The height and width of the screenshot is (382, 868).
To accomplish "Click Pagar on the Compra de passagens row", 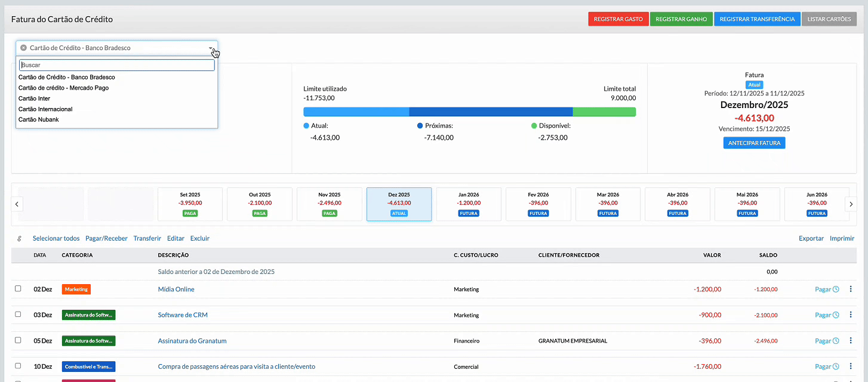I will click(x=823, y=367).
